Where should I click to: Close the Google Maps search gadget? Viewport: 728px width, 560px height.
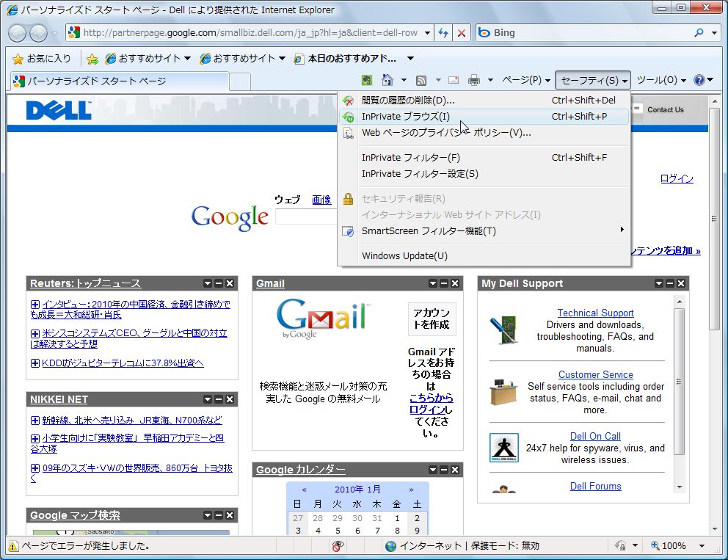pos(230,515)
